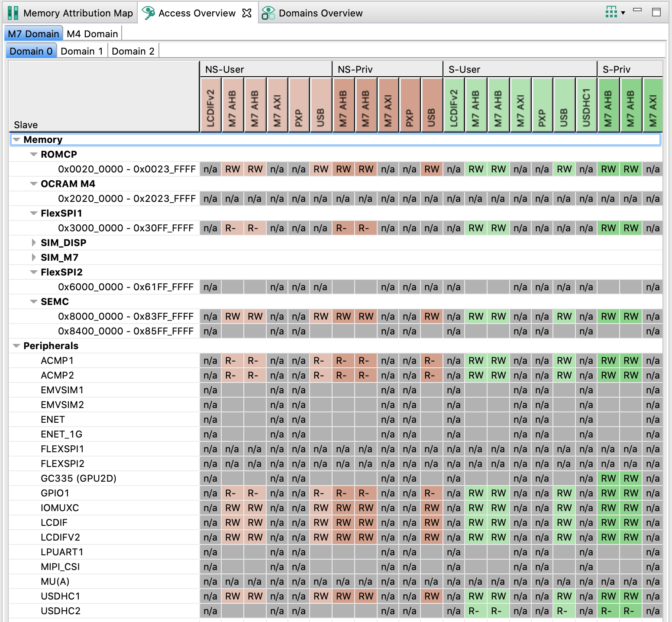Maximize the view panel
Image resolution: width=672 pixels, height=622 pixels.
point(656,12)
